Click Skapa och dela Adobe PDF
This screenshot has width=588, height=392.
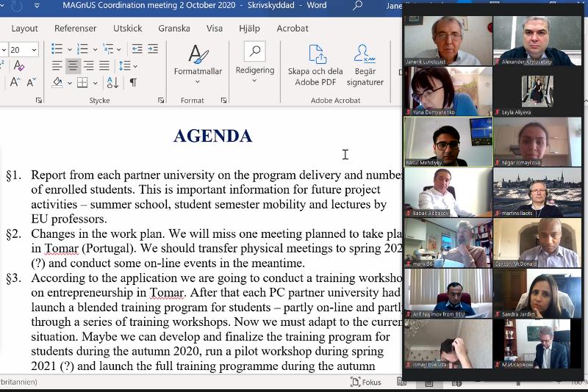315,65
